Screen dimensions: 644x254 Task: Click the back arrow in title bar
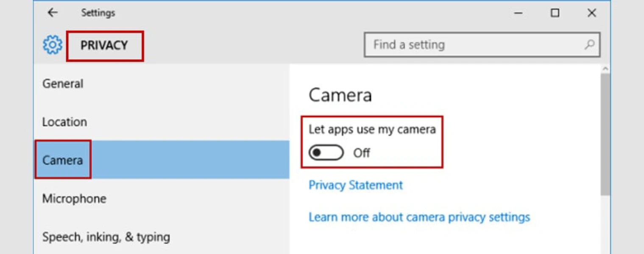tap(53, 13)
